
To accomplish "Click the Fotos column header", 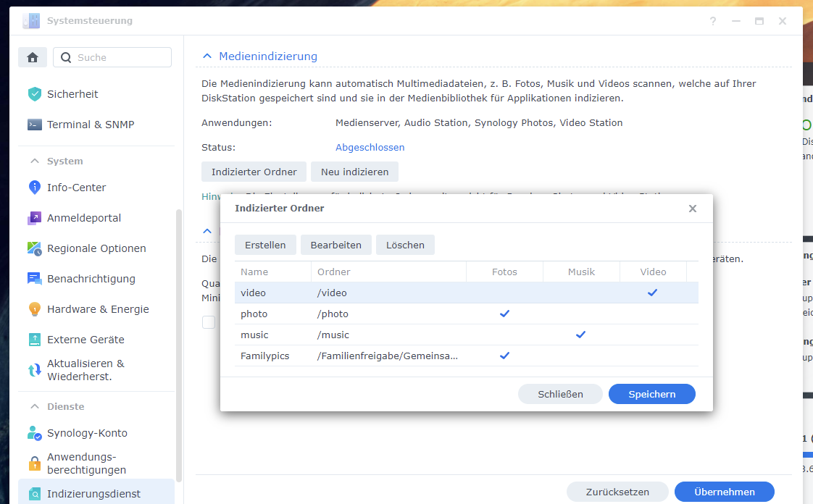I will click(x=504, y=272).
